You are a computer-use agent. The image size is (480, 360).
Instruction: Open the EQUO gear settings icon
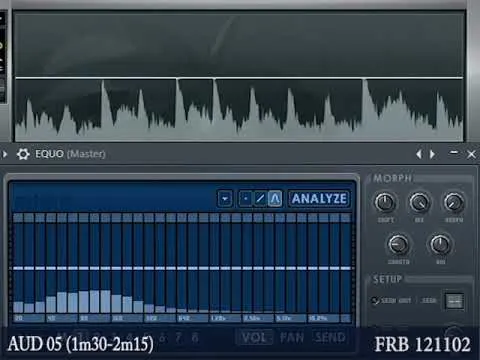pos(23,154)
